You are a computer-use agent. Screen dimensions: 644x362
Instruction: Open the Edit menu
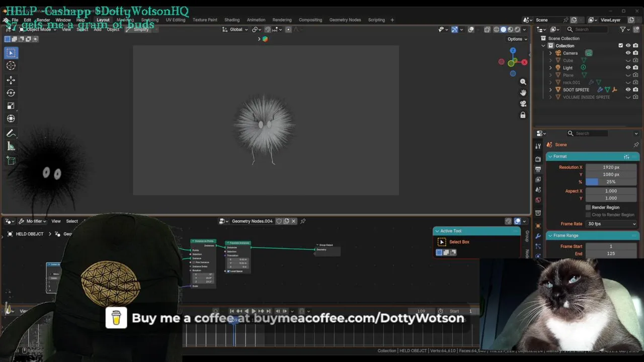click(27, 20)
